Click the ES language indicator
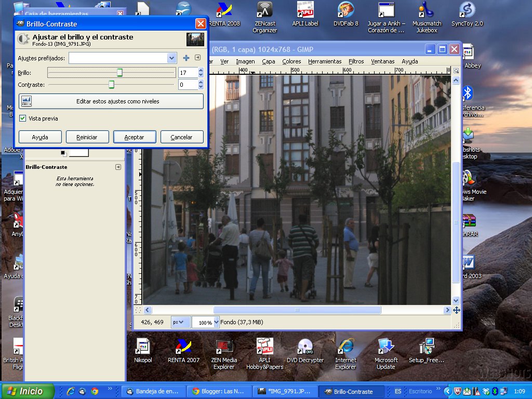This screenshot has width=532, height=399. pos(397,392)
